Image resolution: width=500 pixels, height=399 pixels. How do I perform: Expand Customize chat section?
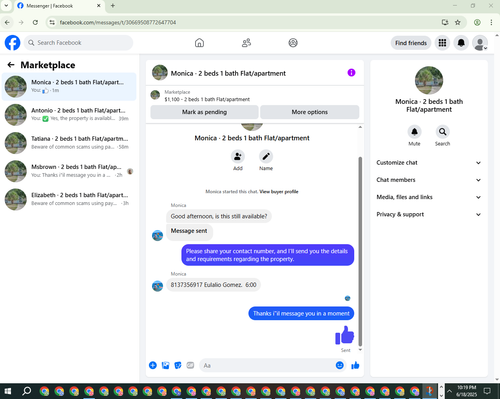(429, 163)
